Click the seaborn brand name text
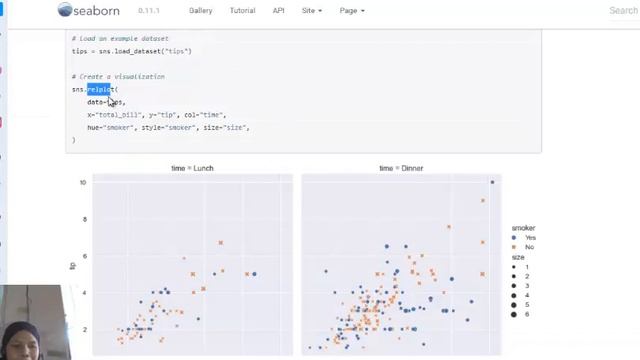 pyautogui.click(x=96, y=11)
